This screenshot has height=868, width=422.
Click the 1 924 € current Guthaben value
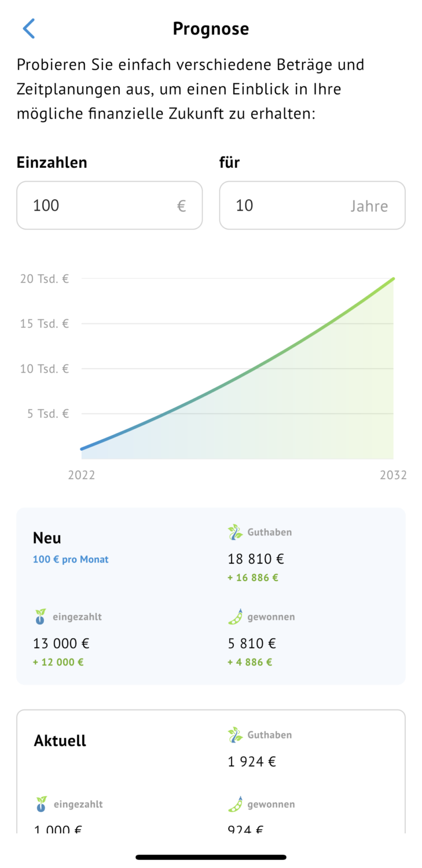click(x=252, y=762)
